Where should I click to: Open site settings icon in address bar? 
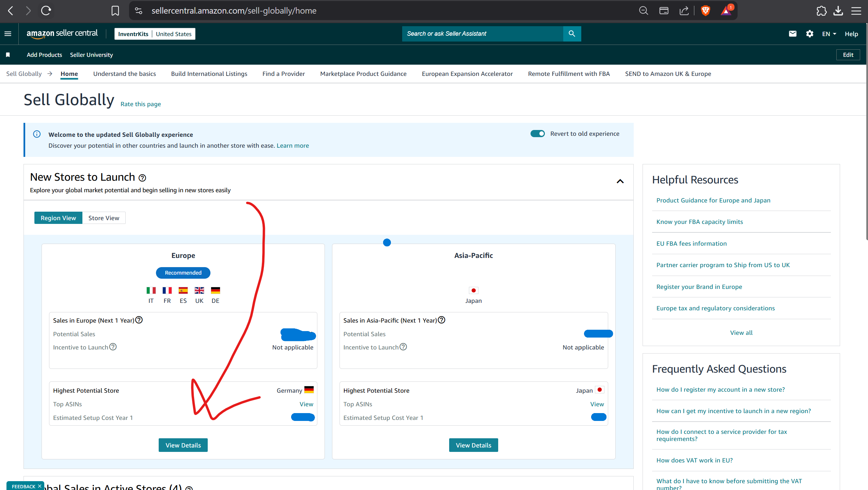click(139, 11)
